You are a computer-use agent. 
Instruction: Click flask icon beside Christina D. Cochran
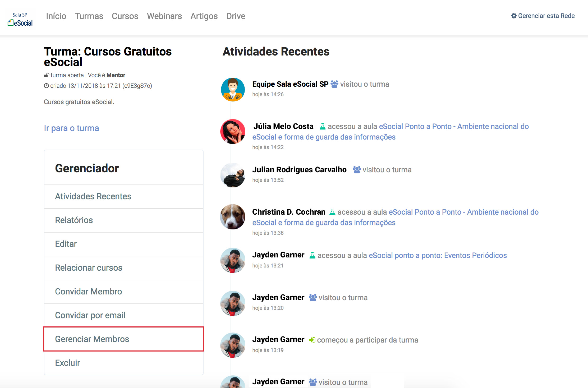pyautogui.click(x=332, y=212)
